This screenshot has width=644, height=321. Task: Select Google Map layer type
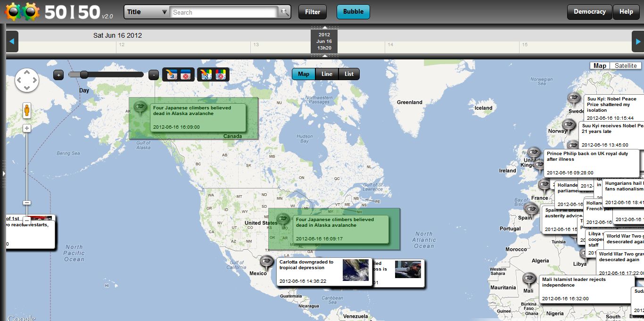(600, 66)
